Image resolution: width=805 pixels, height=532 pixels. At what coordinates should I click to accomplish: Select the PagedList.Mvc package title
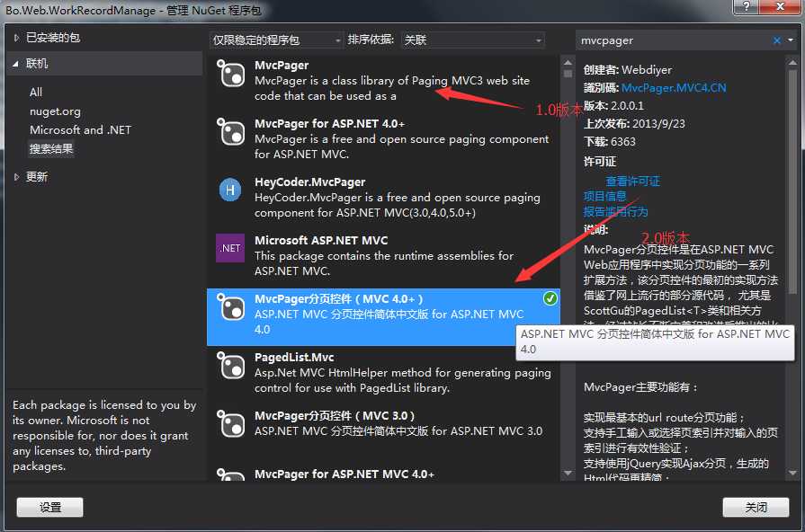[x=294, y=357]
